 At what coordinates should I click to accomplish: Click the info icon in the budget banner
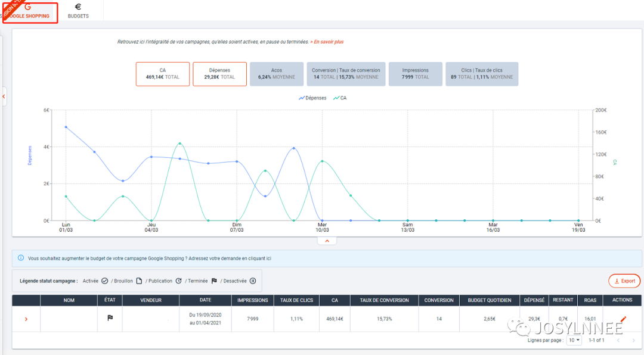click(x=21, y=258)
